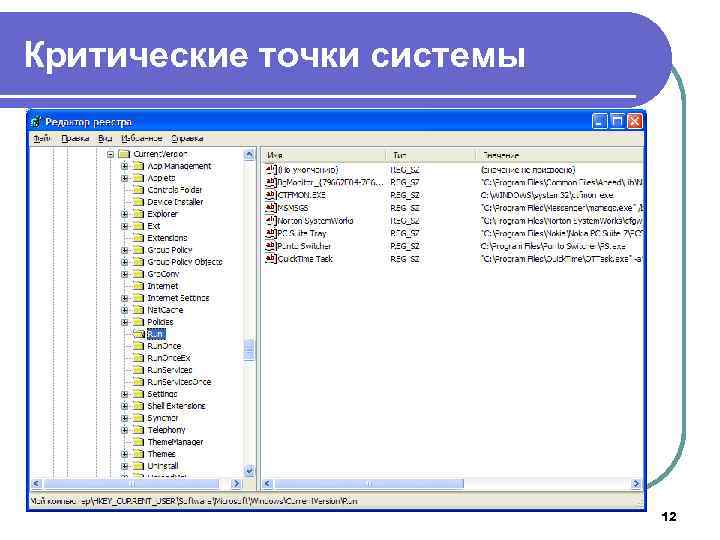
Task: Click the QuickTime Task data path
Action: click(562, 259)
